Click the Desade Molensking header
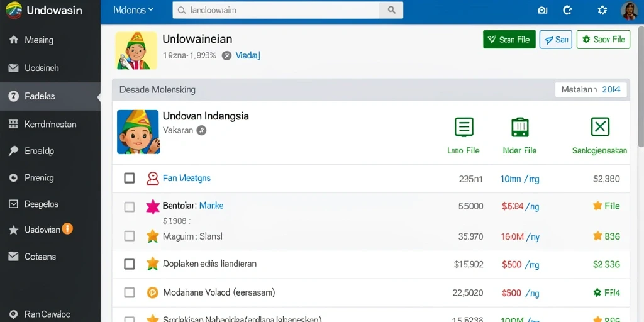This screenshot has height=322, width=644. coord(157,89)
